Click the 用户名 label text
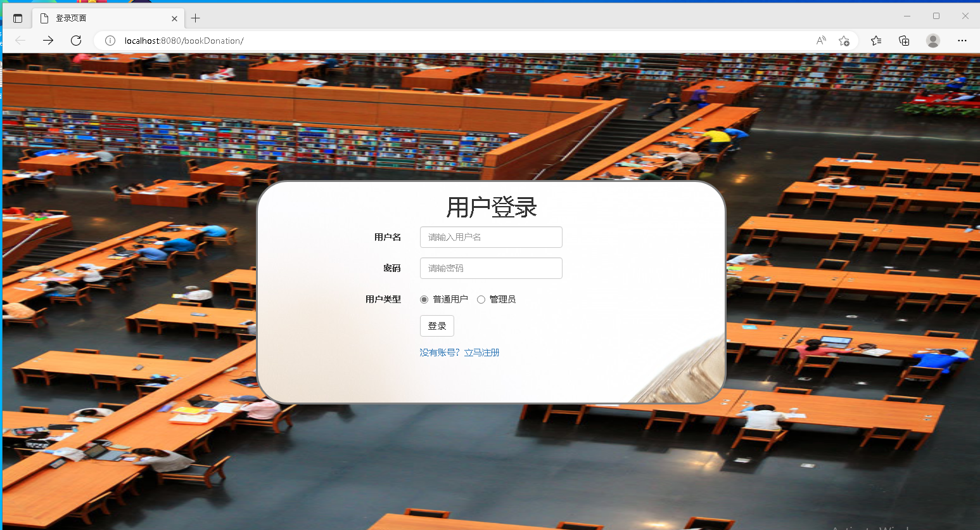 pyautogui.click(x=388, y=237)
